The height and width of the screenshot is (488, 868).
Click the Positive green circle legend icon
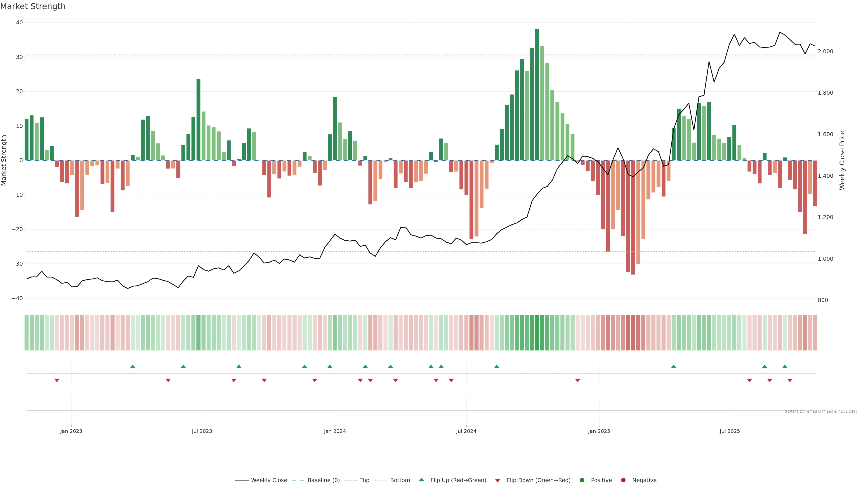[x=582, y=480]
